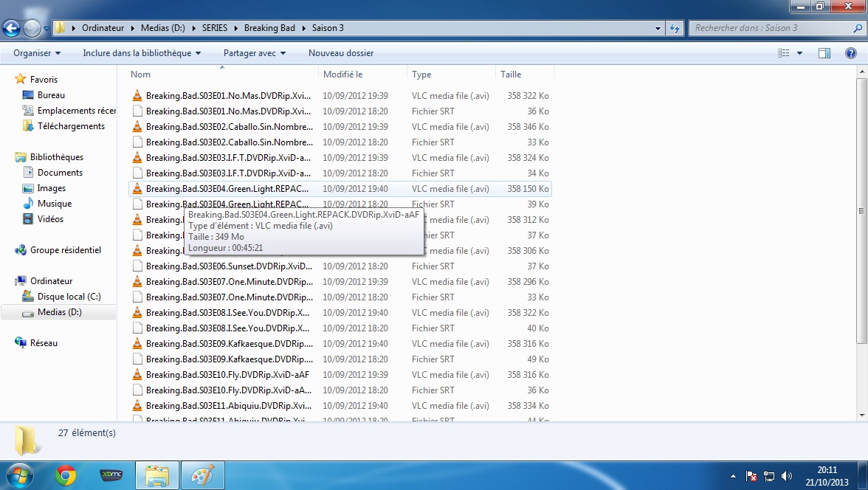Select Favoris in the navigation pane
This screenshot has width=868, height=490.
tap(44, 80)
